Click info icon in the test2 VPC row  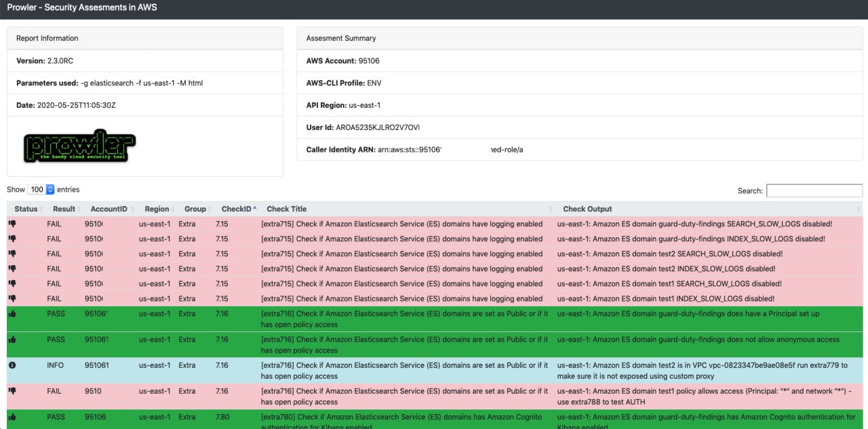click(x=12, y=365)
